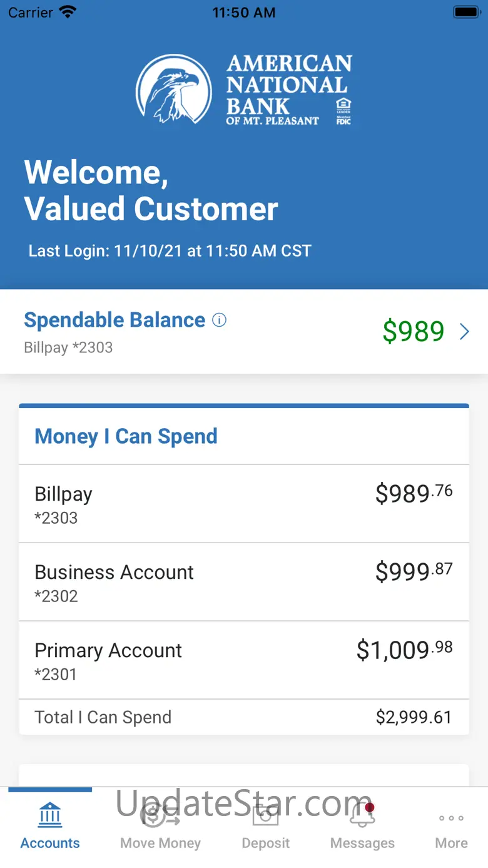Viewport: 488px width, 868px height.
Task: Tap the More three-dots icon
Action: (x=451, y=818)
